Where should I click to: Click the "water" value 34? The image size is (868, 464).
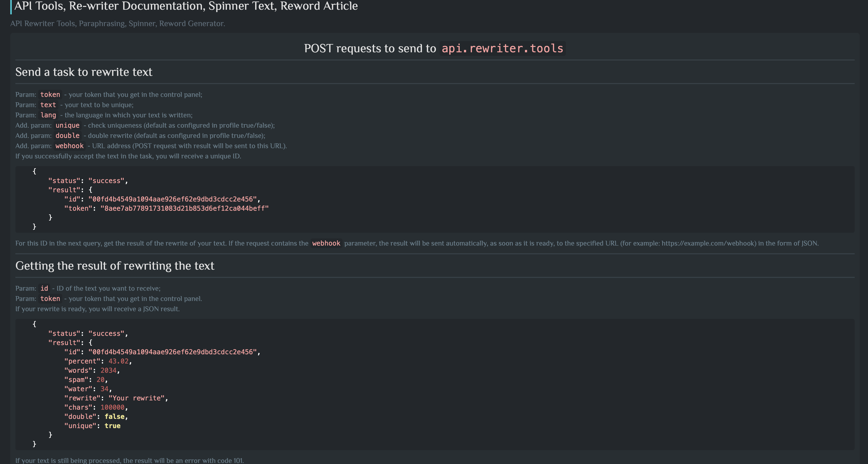[105, 389]
